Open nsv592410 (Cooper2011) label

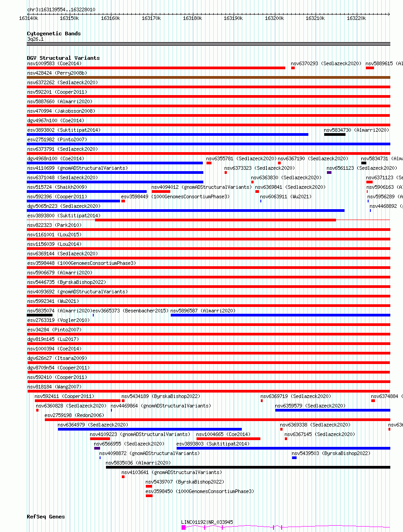coord(57,377)
